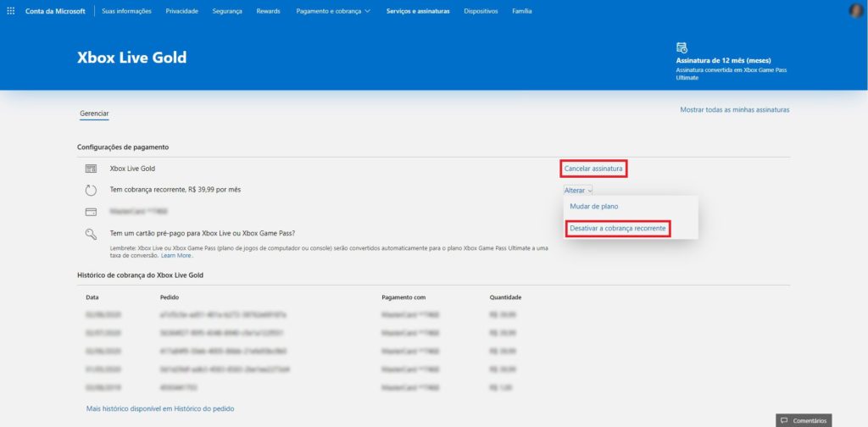Click the recurring billing refresh icon
Screen dimensions: 868x427
pyautogui.click(x=92, y=190)
